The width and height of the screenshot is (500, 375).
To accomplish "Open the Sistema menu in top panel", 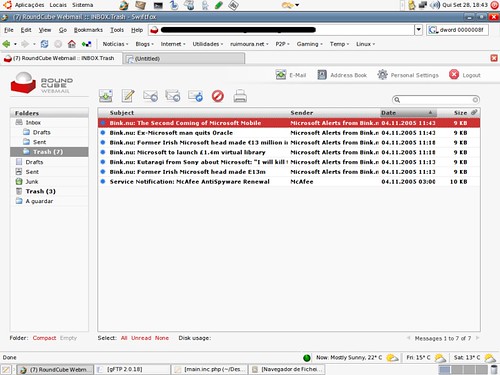I will (82, 5).
